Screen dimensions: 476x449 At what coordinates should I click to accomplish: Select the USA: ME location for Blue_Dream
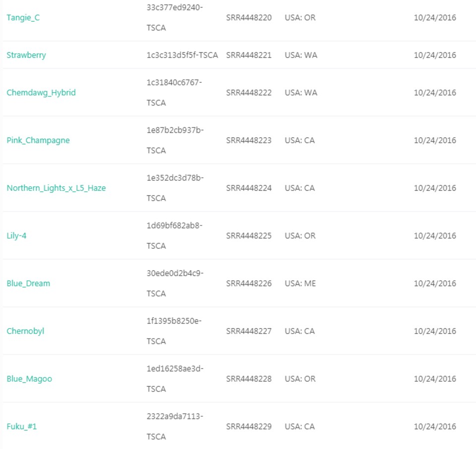pyautogui.click(x=296, y=283)
